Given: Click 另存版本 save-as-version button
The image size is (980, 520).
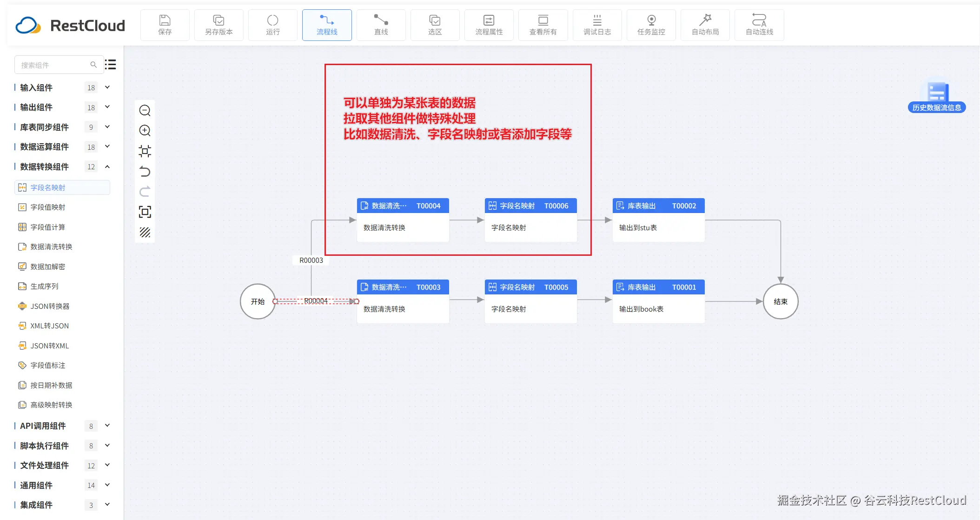Looking at the screenshot, I should [219, 25].
